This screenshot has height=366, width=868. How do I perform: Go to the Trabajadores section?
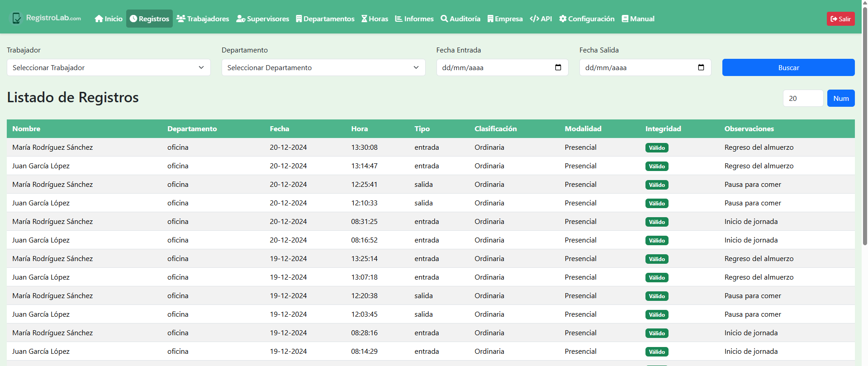tap(203, 19)
